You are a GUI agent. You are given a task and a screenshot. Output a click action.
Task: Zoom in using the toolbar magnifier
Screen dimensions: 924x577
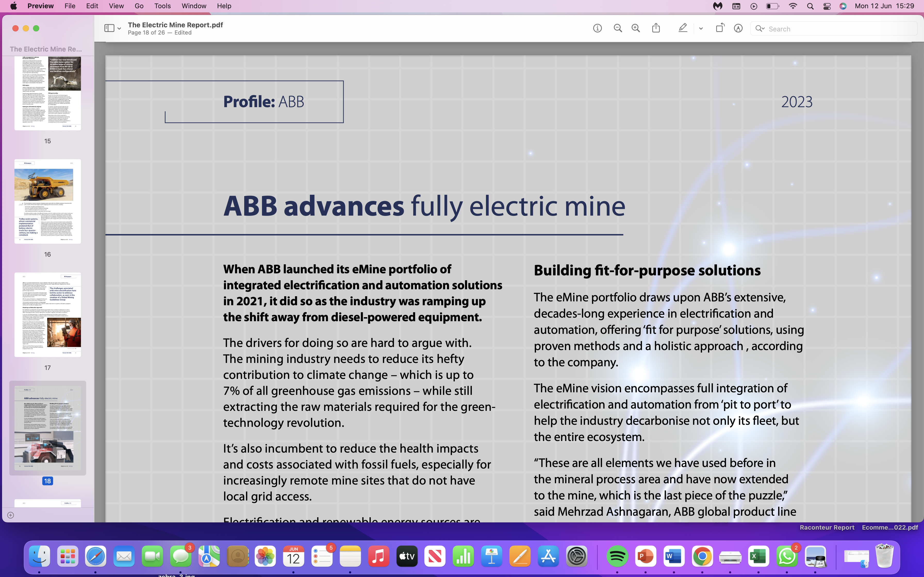point(636,28)
